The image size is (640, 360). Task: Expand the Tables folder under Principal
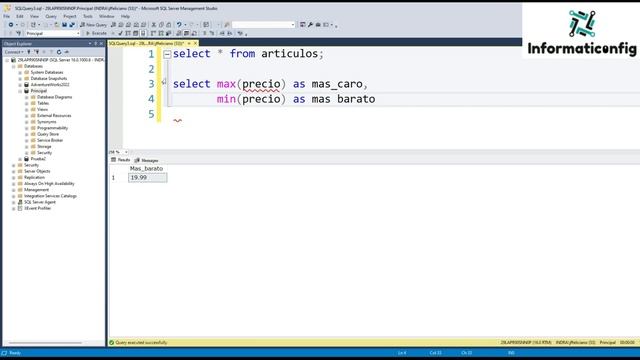[27, 103]
